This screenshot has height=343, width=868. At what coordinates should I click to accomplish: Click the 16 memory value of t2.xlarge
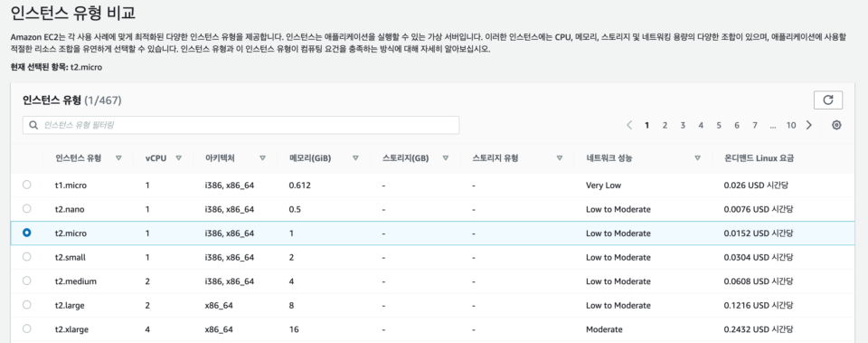(x=294, y=329)
